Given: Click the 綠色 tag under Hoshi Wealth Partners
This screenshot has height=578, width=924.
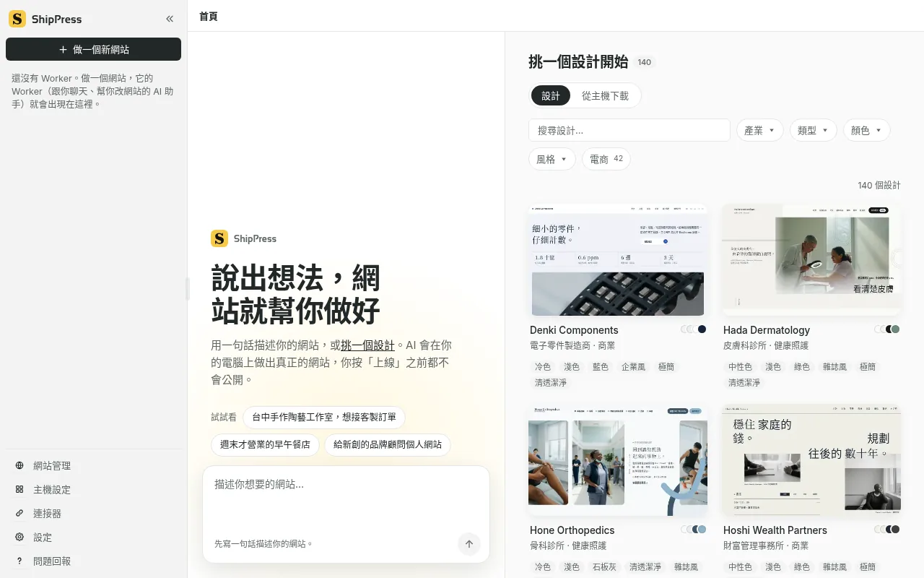Looking at the screenshot, I should [802, 567].
